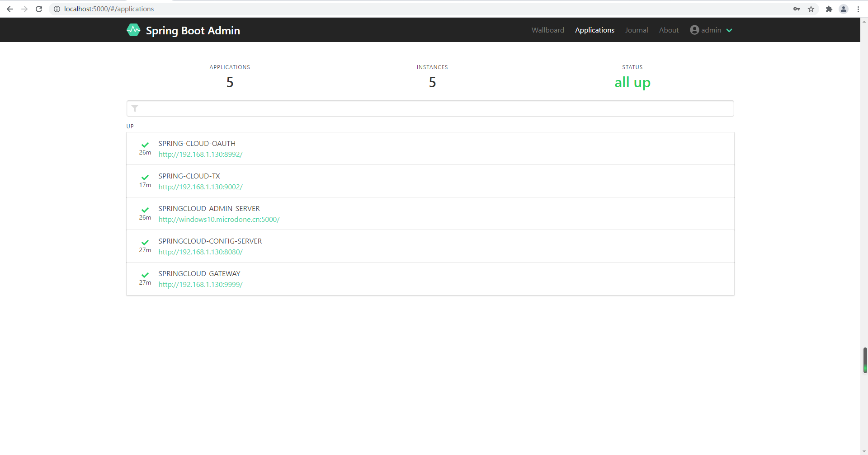This screenshot has width=868, height=455.
Task: Open the About page
Action: pyautogui.click(x=669, y=30)
